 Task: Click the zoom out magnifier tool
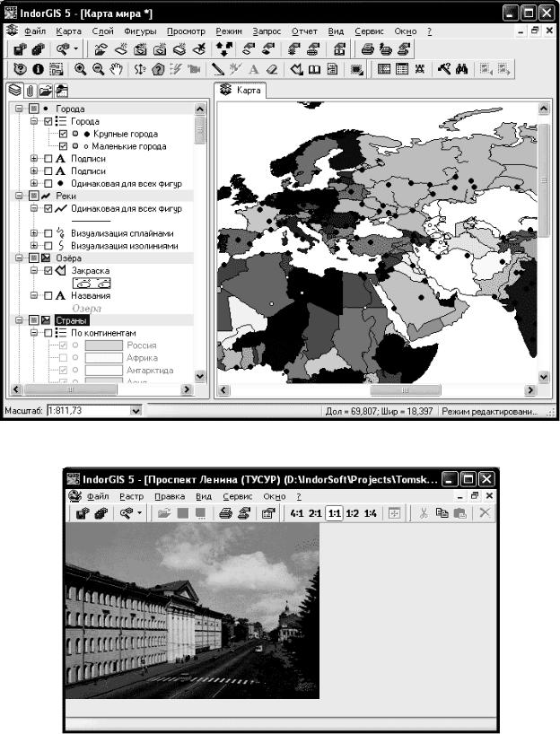tap(99, 69)
